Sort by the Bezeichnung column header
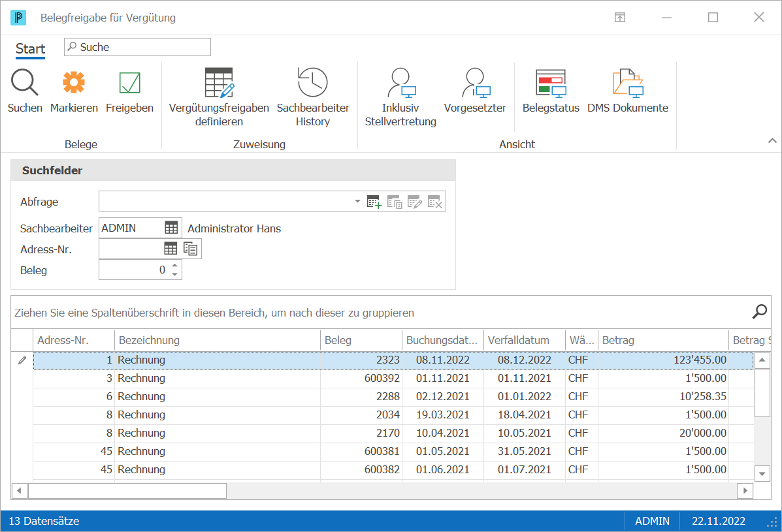This screenshot has width=782, height=532. 218,340
